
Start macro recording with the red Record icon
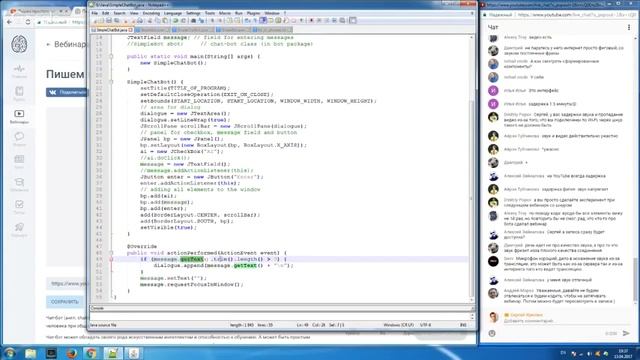311,20
